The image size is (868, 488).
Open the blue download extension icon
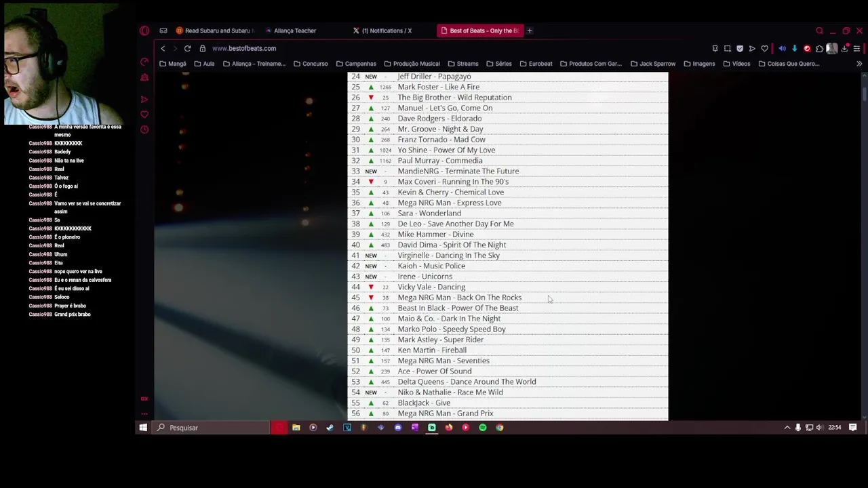tap(795, 49)
